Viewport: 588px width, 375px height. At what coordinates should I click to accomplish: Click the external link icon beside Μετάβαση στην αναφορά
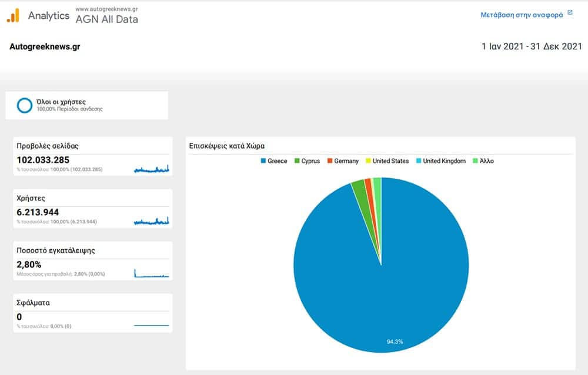(x=570, y=12)
